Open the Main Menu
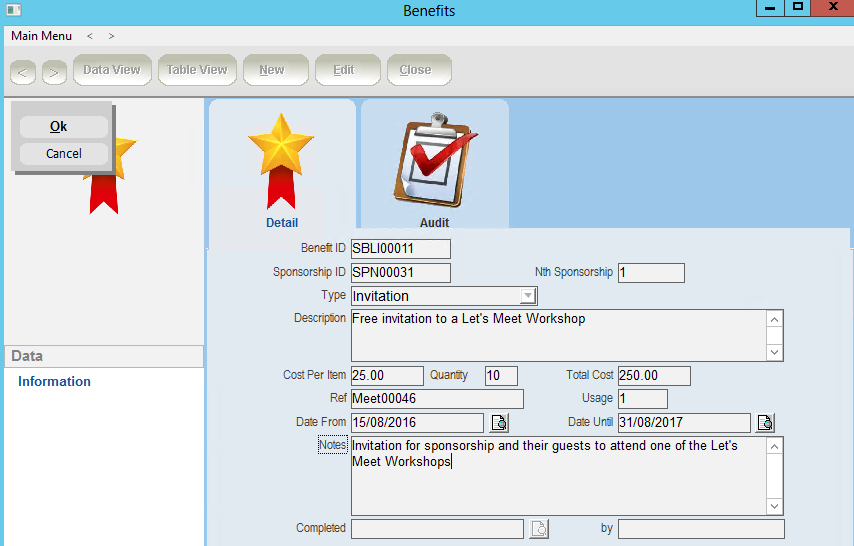Viewport: 854px width, 546px height. (x=41, y=36)
